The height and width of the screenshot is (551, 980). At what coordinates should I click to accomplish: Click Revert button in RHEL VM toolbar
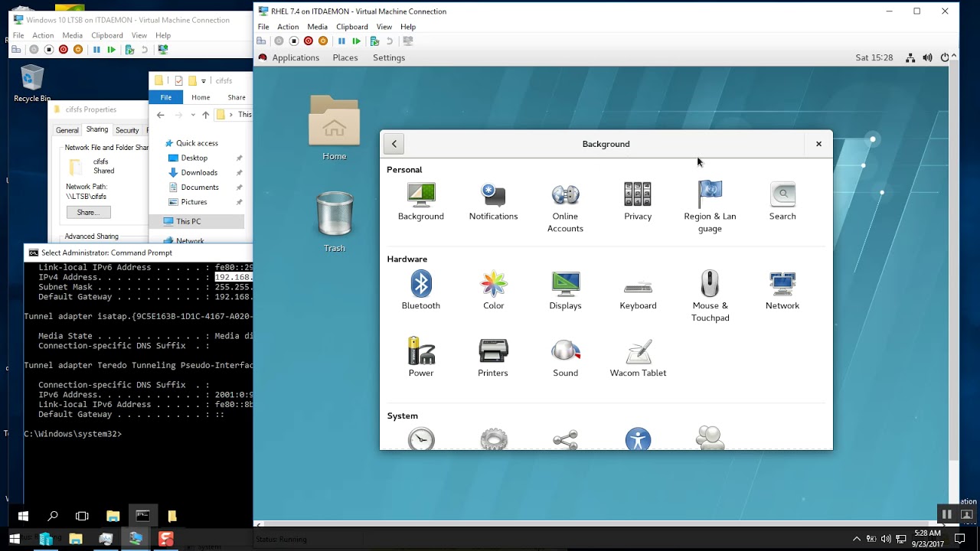[389, 41]
